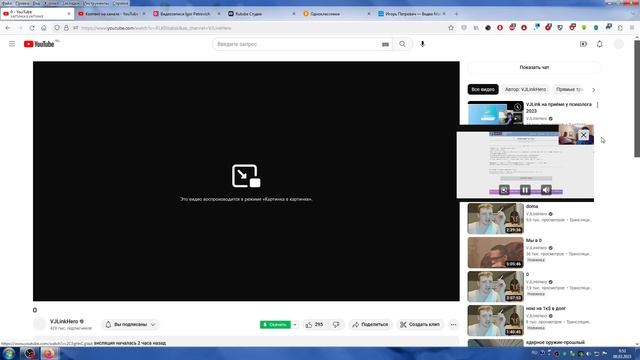Click the search magnifier button
Viewport: 640px width, 360px height.
402,44
